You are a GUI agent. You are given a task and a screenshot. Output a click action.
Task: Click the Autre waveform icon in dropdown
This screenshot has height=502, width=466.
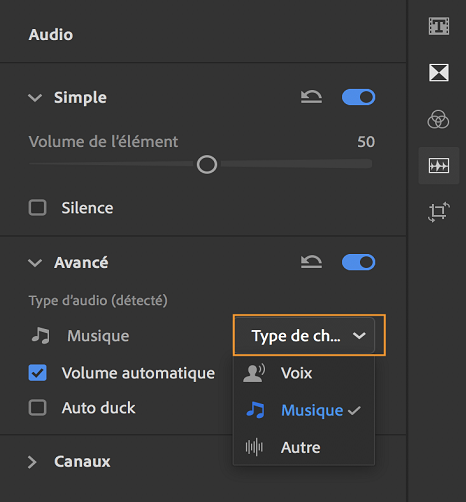coord(254,447)
